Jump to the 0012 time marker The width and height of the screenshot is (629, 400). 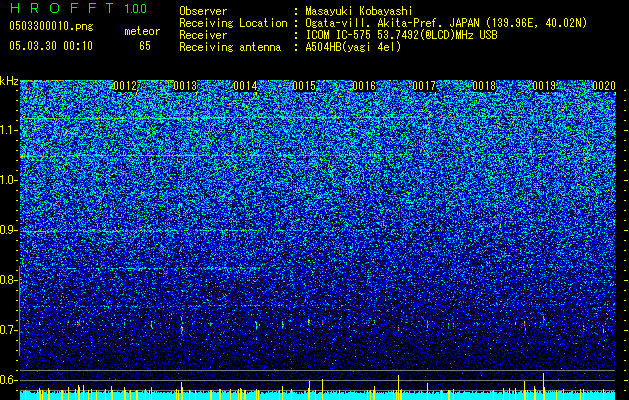(125, 86)
